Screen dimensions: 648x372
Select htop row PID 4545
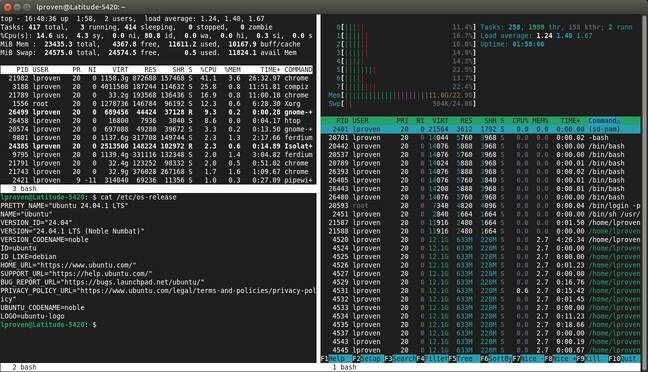point(481,350)
